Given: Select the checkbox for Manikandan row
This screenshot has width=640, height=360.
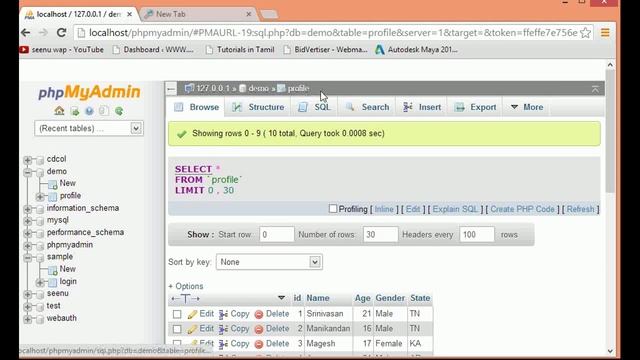Looking at the screenshot, I should pos(177,329).
